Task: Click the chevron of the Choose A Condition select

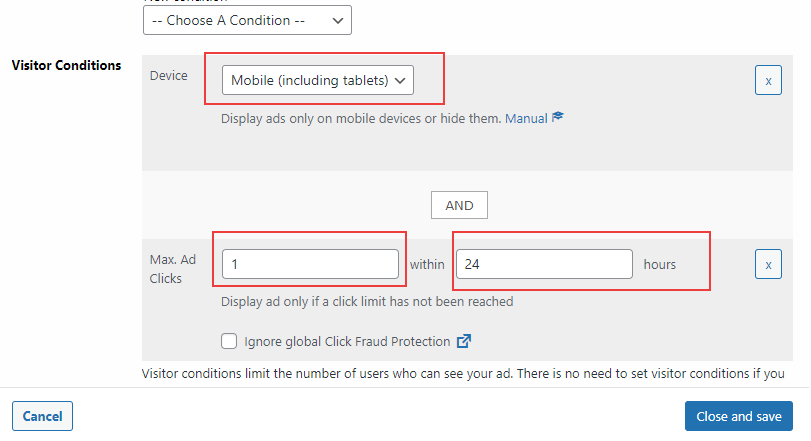Action: (x=338, y=21)
